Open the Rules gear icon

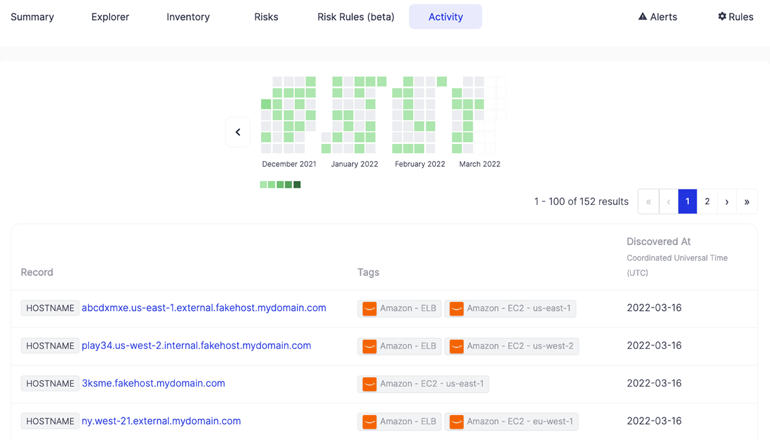[722, 16]
